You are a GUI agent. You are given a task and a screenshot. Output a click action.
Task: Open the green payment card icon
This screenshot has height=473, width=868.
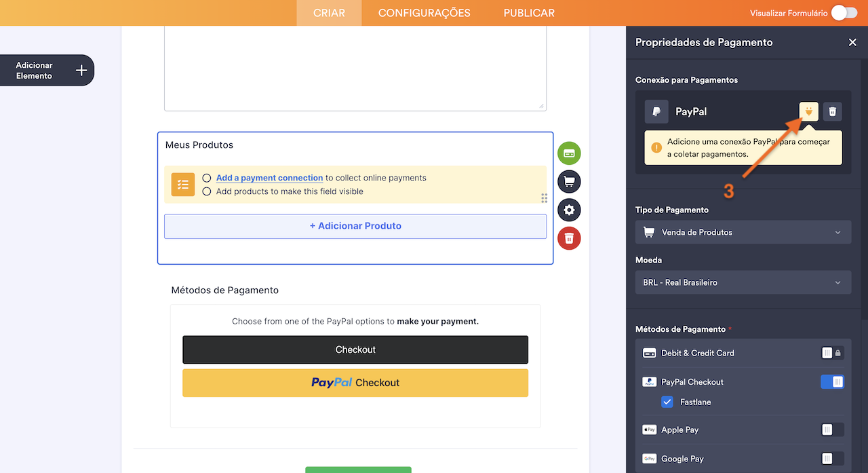569,153
